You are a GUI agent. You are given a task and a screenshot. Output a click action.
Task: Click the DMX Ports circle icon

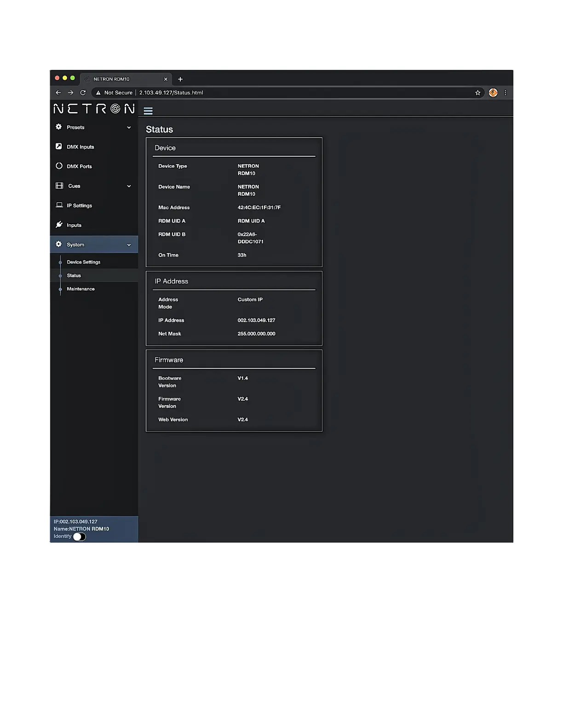pyautogui.click(x=59, y=166)
